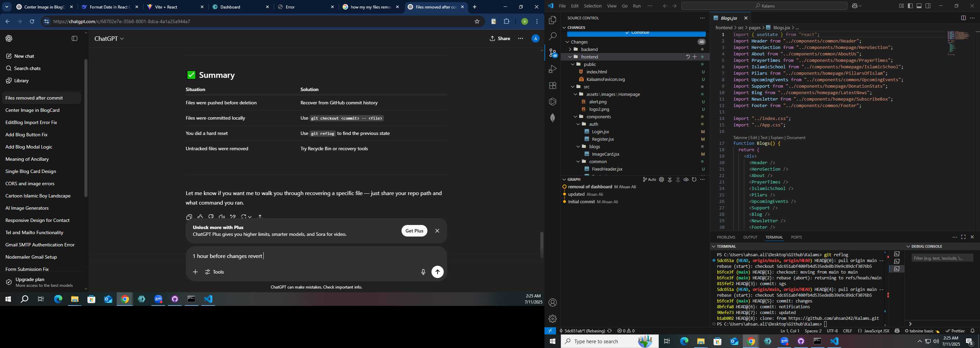The width and height of the screenshot is (980, 348).
Task: Open the Selection menu in VS Code
Action: 593,6
